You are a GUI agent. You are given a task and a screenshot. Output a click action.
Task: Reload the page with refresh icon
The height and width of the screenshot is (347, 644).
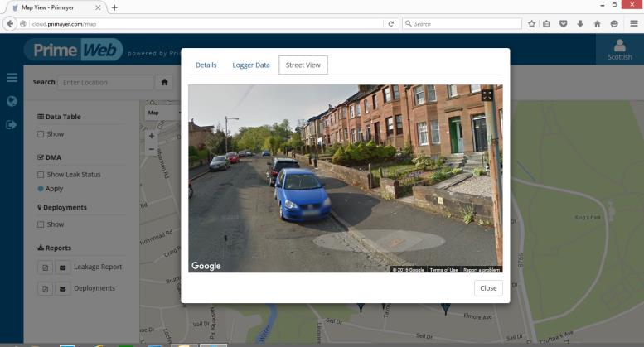click(x=391, y=24)
